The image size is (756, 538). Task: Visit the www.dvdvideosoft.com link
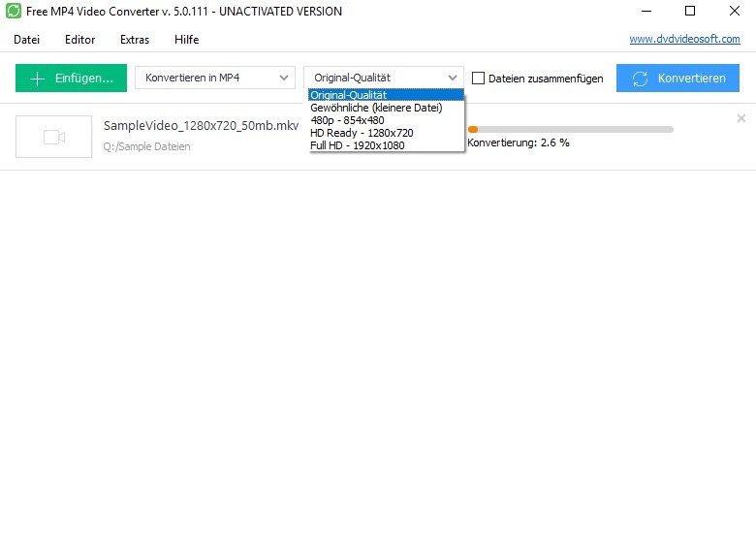[x=684, y=39]
